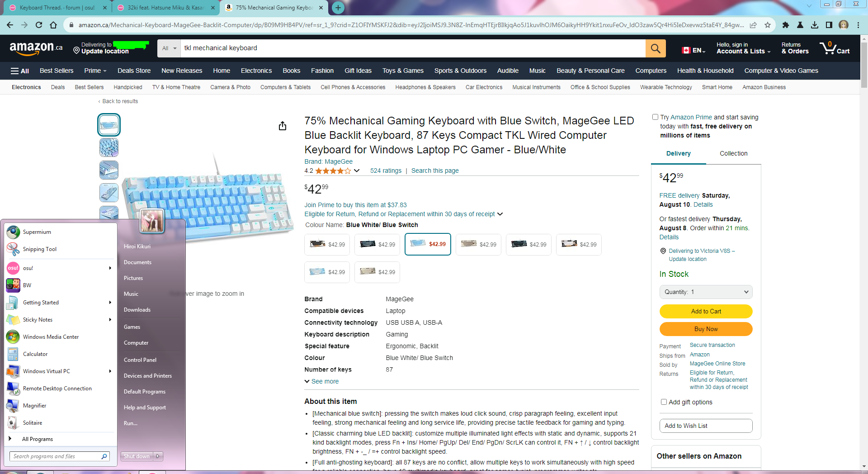Check the Try Amazon Prime checkbox

click(655, 117)
